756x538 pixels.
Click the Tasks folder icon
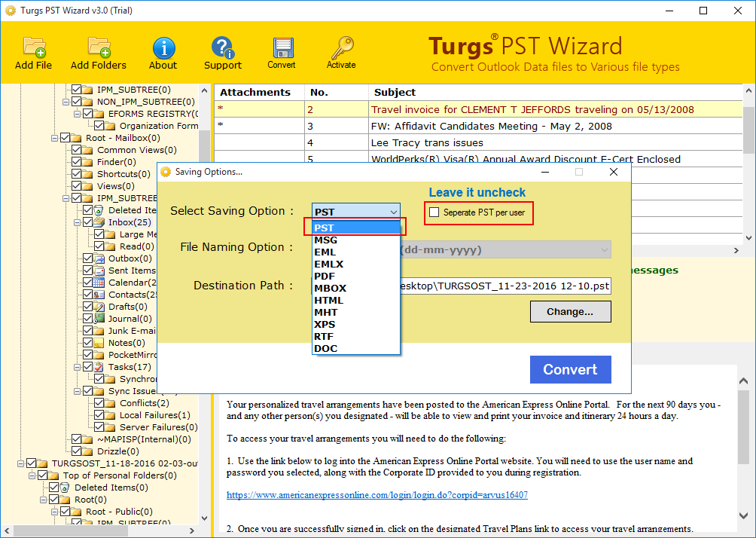pyautogui.click(x=99, y=367)
